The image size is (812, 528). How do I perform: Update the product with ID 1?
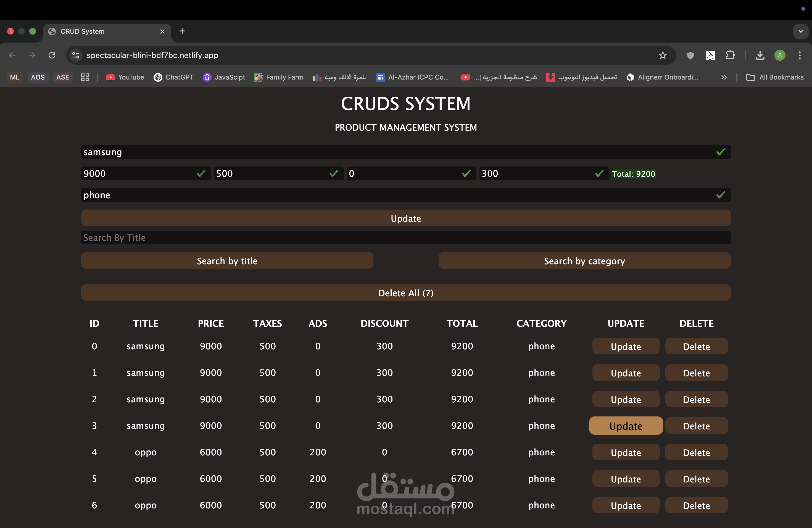click(x=626, y=373)
